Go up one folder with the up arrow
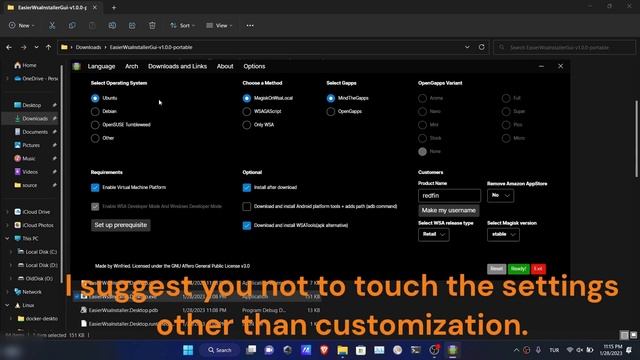The width and height of the screenshot is (640, 360). pyautogui.click(x=48, y=47)
